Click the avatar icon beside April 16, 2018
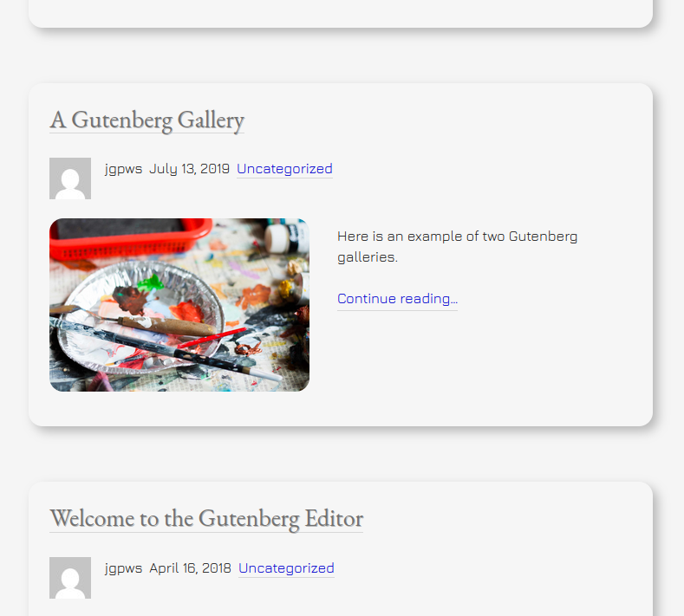Viewport: 684px width, 616px height. tap(70, 578)
